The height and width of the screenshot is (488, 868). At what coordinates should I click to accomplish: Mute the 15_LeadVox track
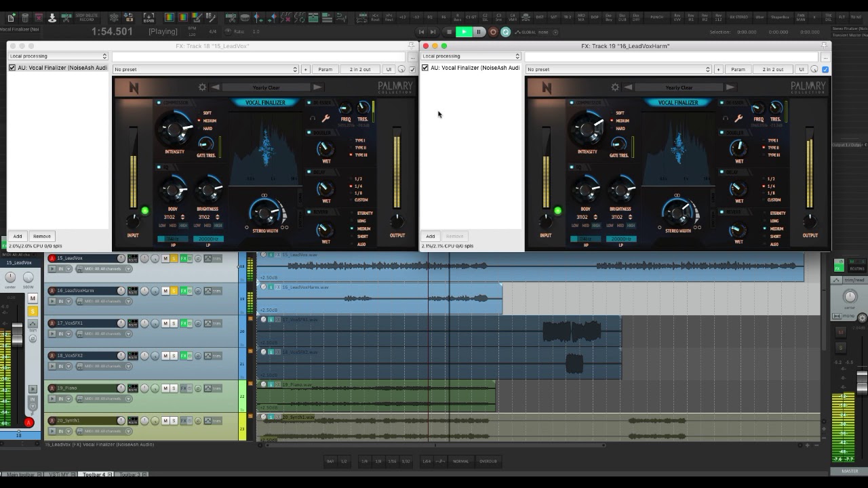tap(165, 258)
